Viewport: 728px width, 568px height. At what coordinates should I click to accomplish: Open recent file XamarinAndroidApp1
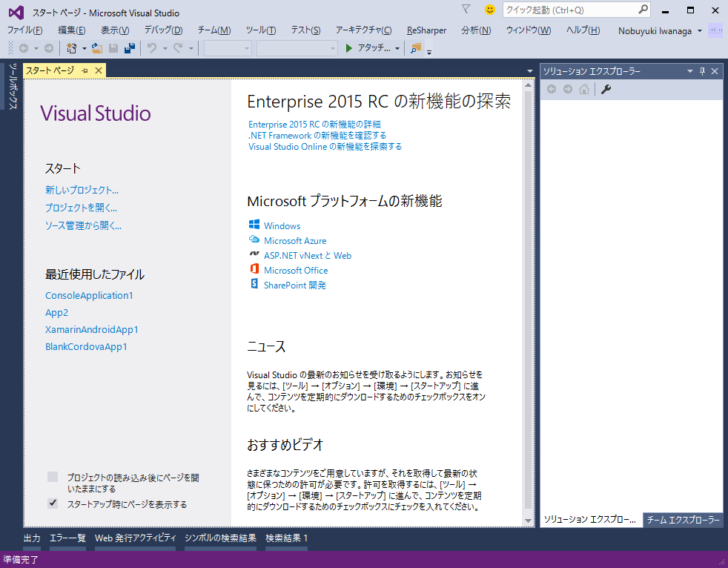tap(91, 329)
